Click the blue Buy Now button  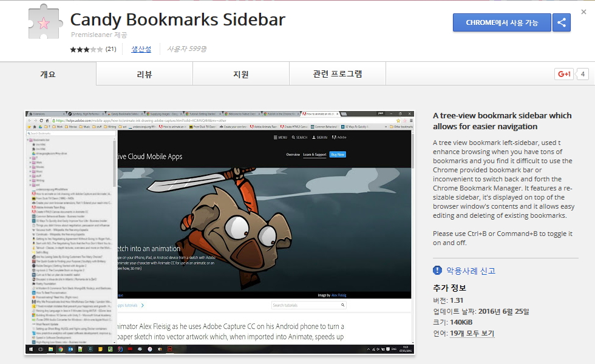coord(338,155)
